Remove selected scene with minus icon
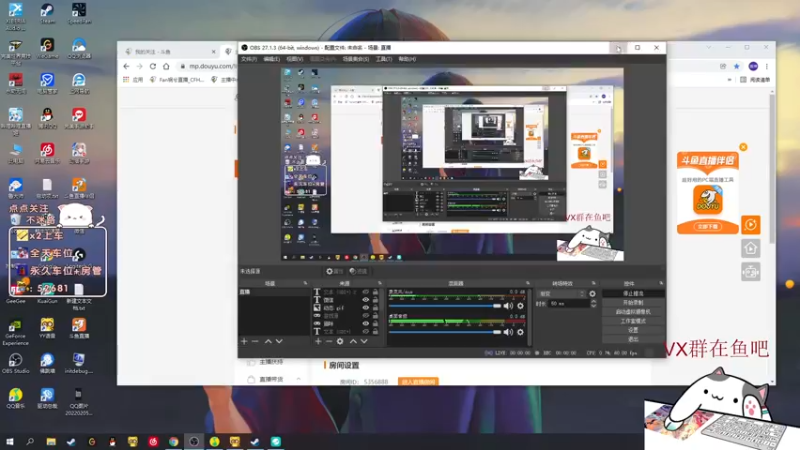The width and height of the screenshot is (800, 450). (x=255, y=341)
